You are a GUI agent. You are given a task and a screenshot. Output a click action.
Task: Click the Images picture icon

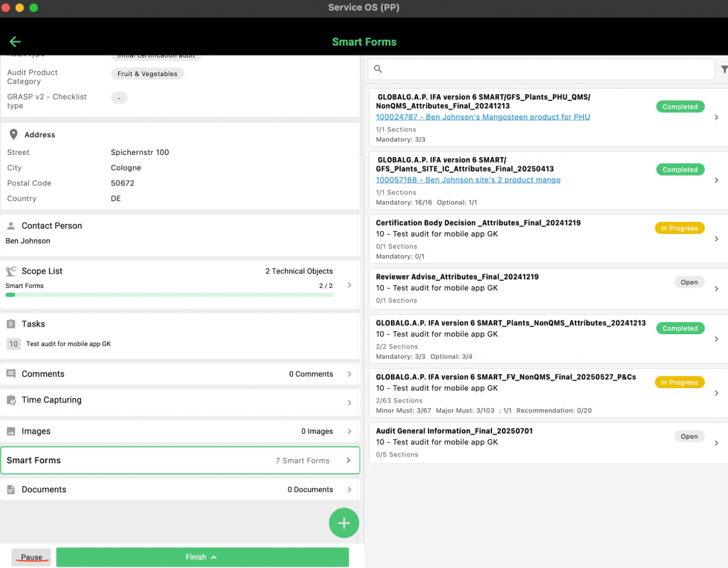point(11,432)
